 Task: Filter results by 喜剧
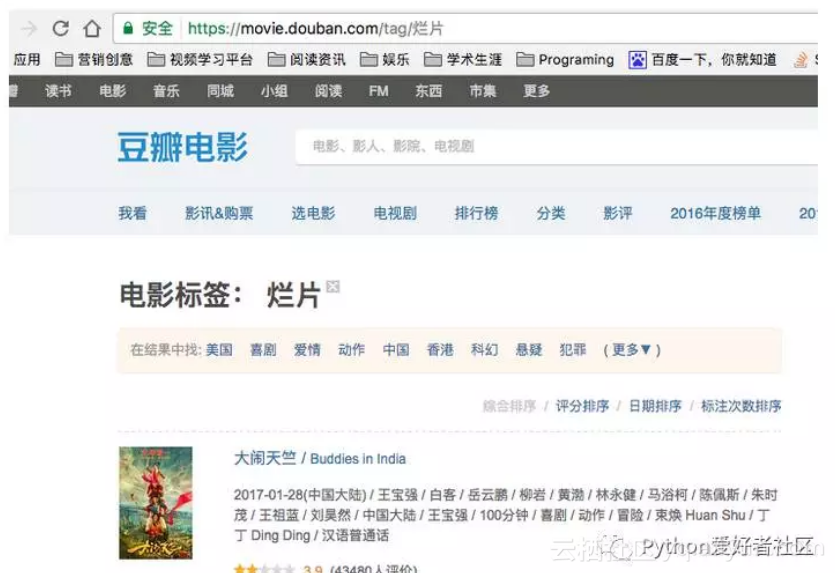coord(263,350)
